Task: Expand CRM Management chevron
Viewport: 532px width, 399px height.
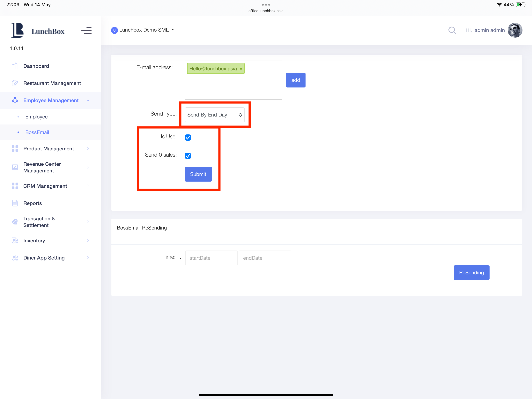Action: (88, 186)
